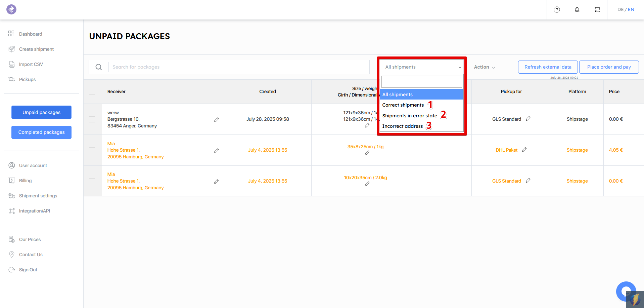Toggle the select-all header checkbox
Viewport: 644px width, 308px height.
[92, 92]
